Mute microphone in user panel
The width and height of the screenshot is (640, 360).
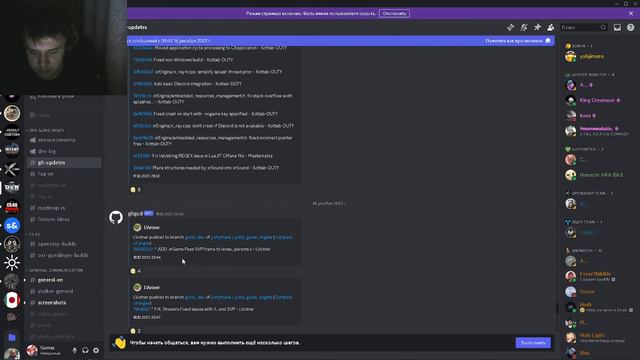point(74,350)
